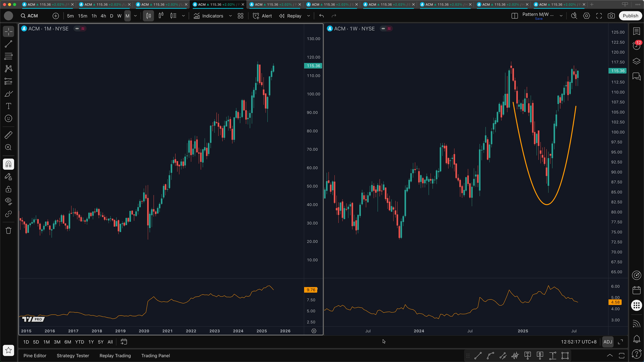Viewport: 644px width, 362px height.
Task: Set date range to All
Action: point(110,342)
